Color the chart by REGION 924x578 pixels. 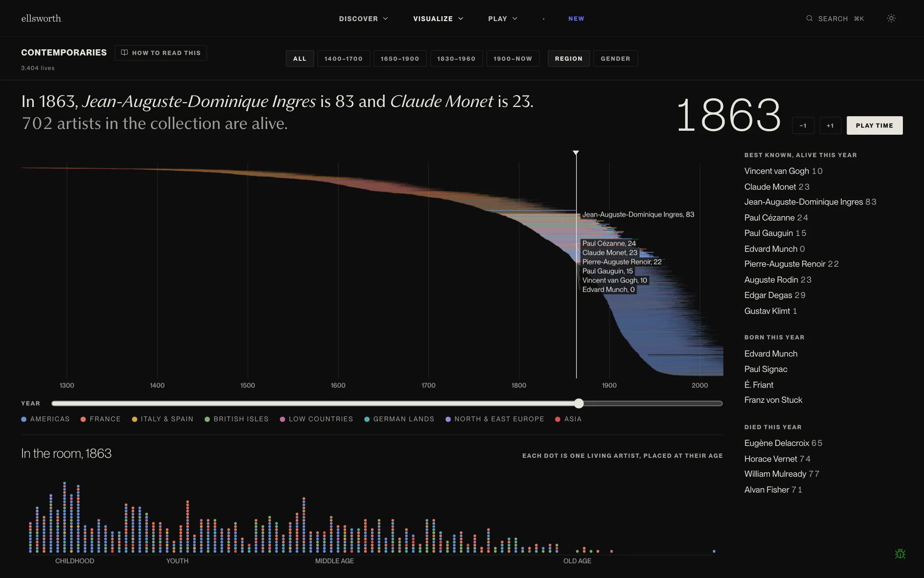click(568, 59)
